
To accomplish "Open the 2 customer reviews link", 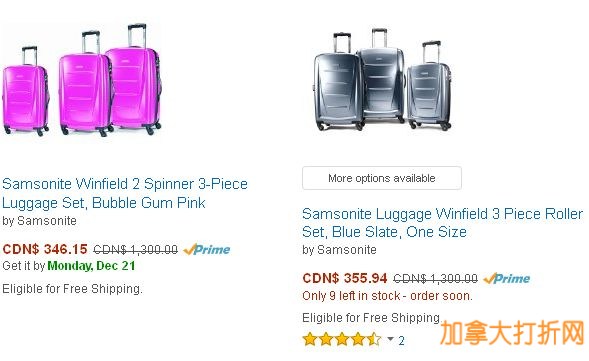I will coord(401,340).
